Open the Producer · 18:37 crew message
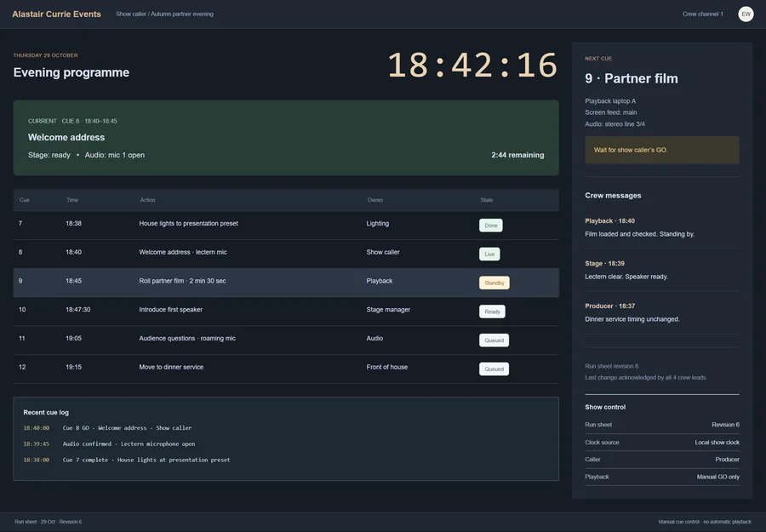This screenshot has width=766, height=532. coord(662,312)
